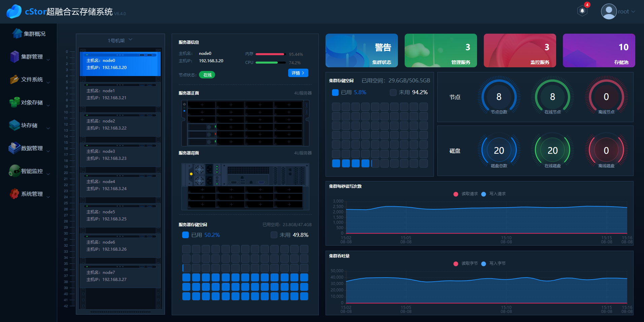Click the memory usage progress bar
Screen dimensions: 644x322
[x=270, y=54]
